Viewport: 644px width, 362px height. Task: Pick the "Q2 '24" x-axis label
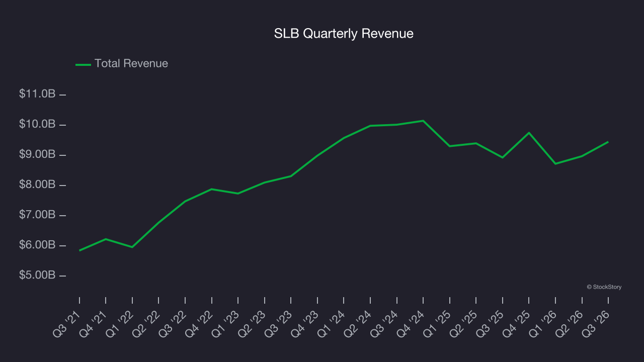click(358, 324)
